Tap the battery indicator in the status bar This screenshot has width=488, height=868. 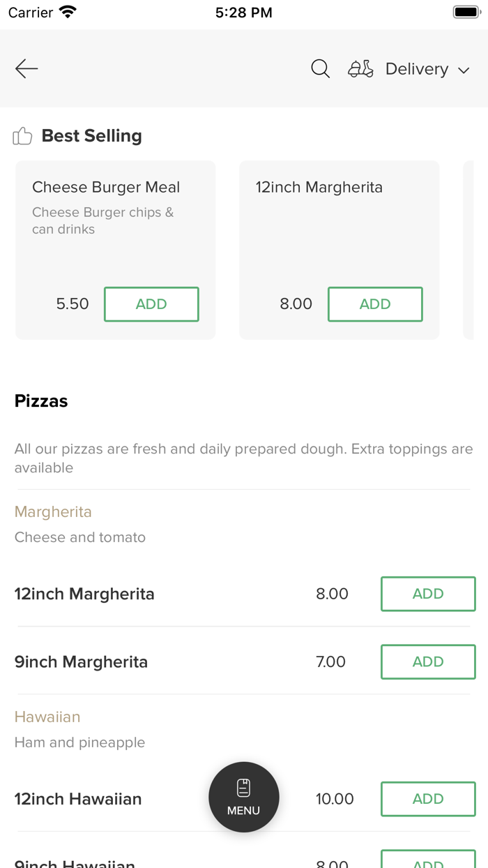(x=464, y=11)
